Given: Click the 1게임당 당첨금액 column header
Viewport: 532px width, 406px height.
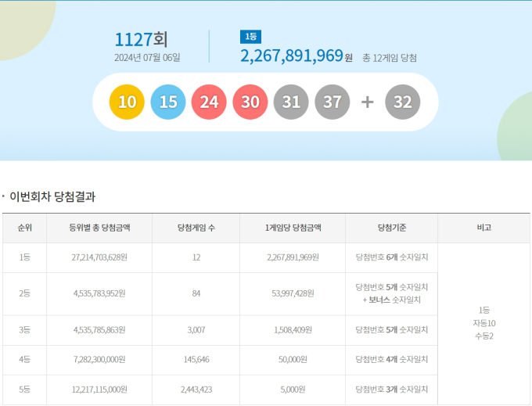Looking at the screenshot, I should 293,228.
